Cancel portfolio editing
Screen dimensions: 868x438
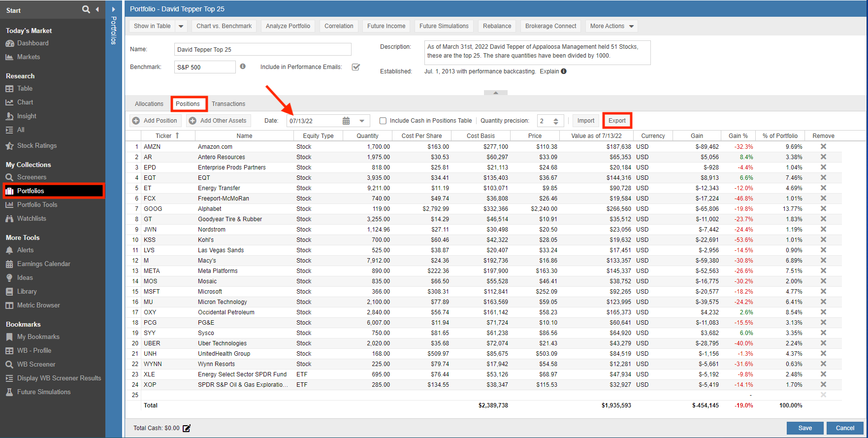click(x=845, y=428)
